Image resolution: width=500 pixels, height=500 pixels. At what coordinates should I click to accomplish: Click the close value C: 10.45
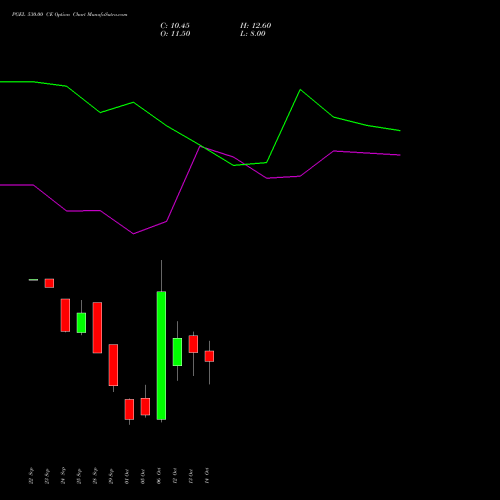click(x=175, y=26)
